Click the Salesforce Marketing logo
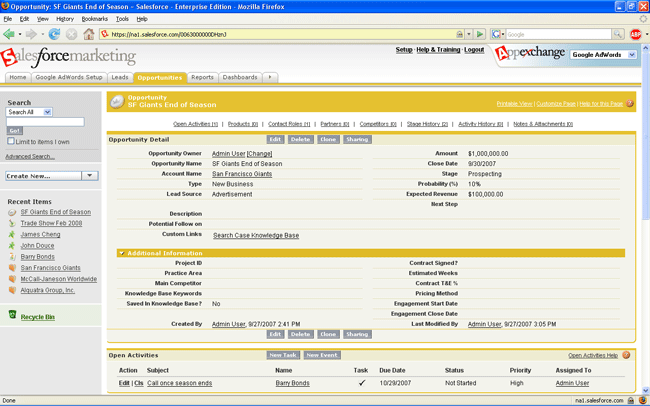The height and width of the screenshot is (406, 650). (x=68, y=57)
